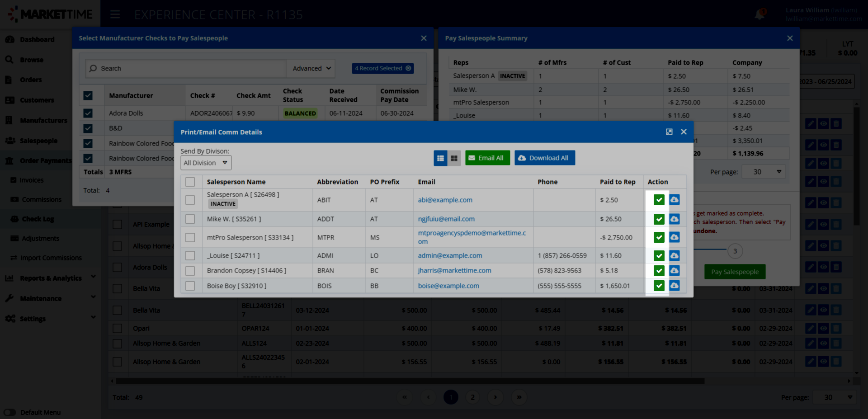Click the green checkmark icon for mtPro Salesperson
The height and width of the screenshot is (419, 868).
click(x=659, y=237)
